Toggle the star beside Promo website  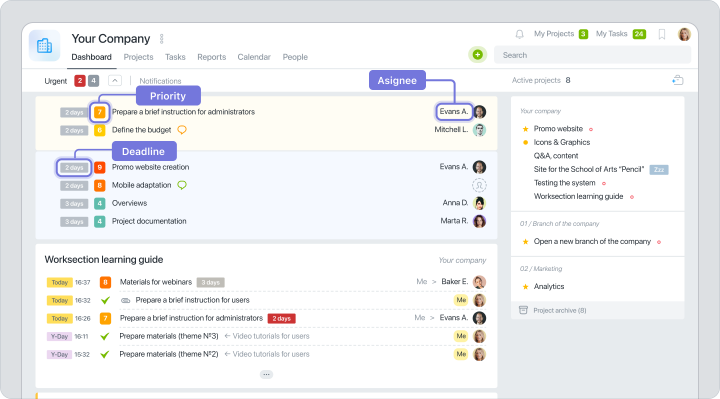(525, 129)
